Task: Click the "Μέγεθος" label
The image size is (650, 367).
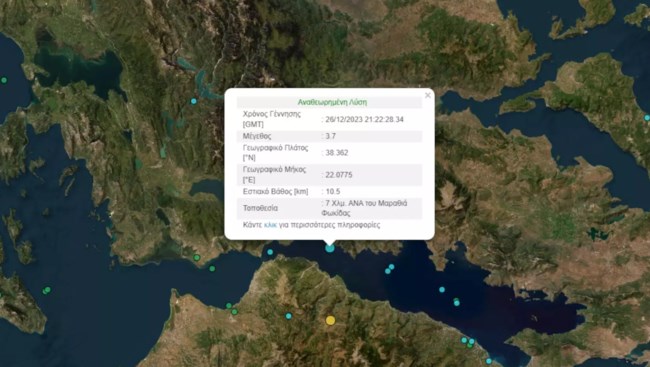Action: click(257, 136)
